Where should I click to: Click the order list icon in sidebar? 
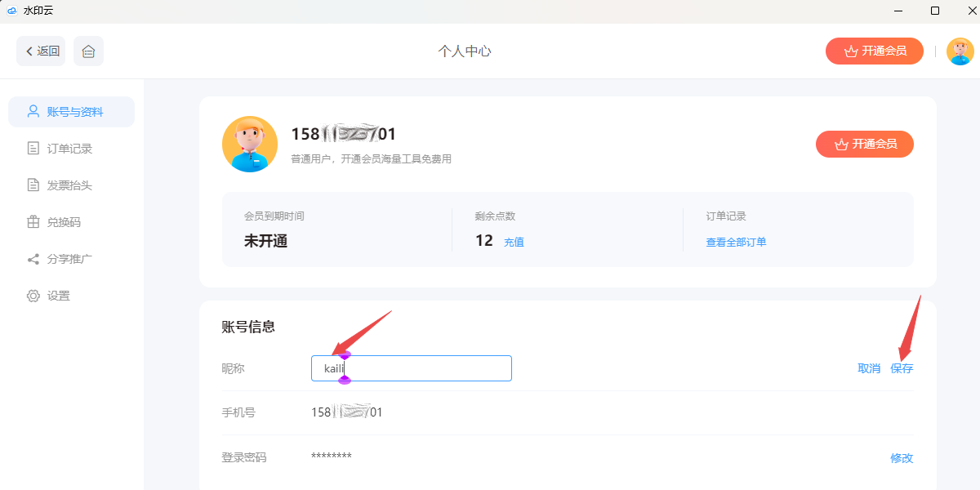click(x=33, y=149)
